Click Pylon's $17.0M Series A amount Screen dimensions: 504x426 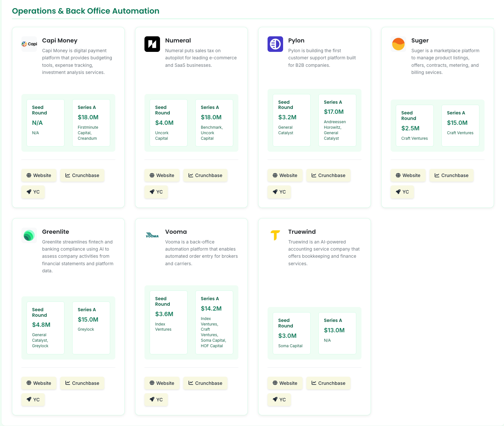coord(334,112)
